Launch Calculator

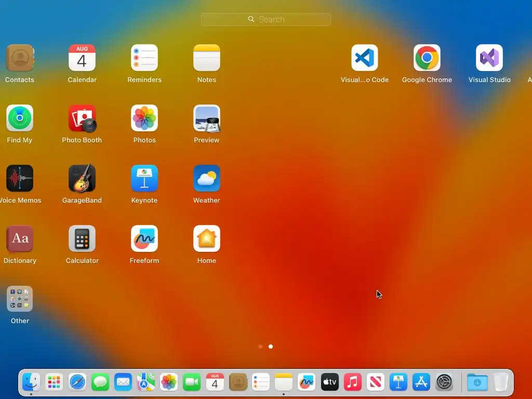coord(82,238)
